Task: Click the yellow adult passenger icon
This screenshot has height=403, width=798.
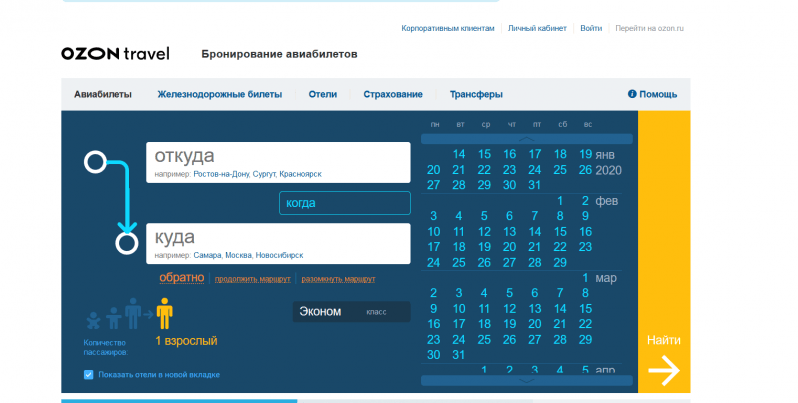Action: coord(164,313)
